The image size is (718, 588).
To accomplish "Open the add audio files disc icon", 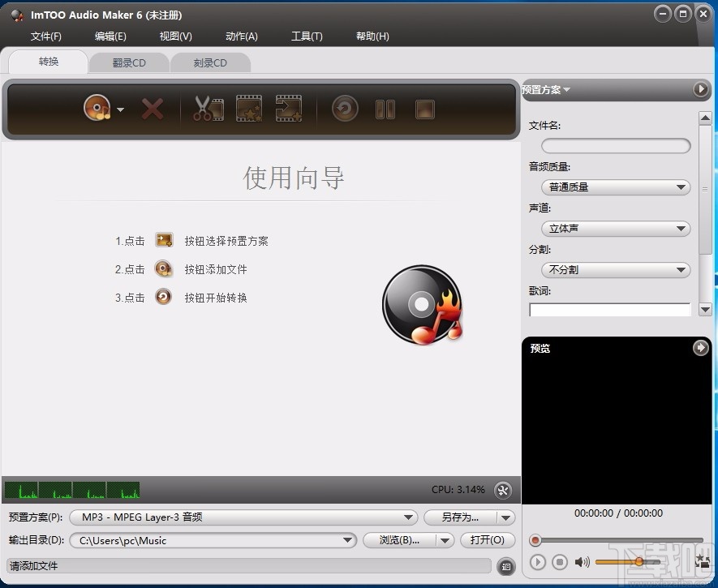I will tap(95, 106).
